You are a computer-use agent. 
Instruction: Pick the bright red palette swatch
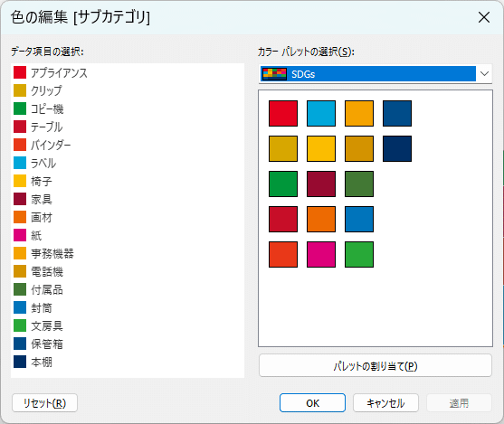tap(283, 113)
